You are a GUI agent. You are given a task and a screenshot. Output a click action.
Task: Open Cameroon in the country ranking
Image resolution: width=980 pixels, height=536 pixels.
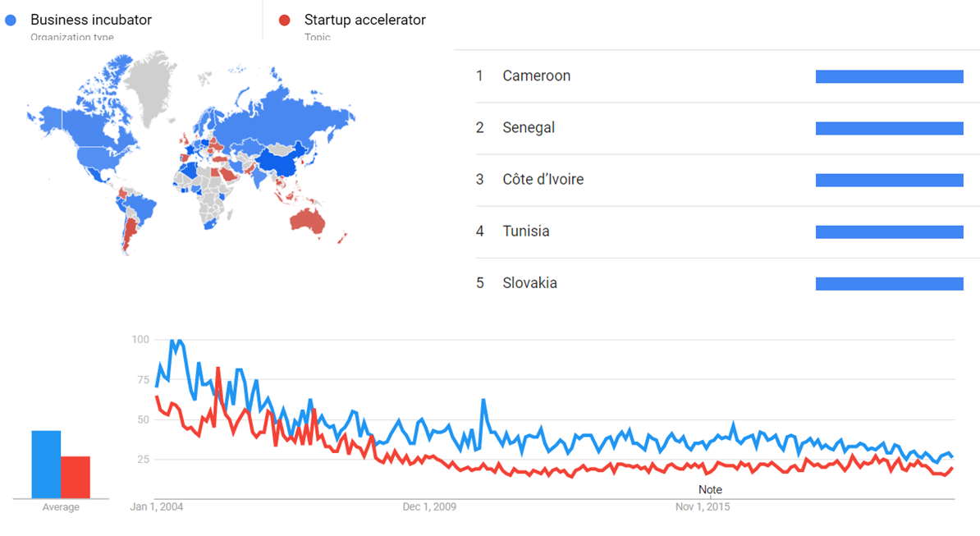point(536,76)
